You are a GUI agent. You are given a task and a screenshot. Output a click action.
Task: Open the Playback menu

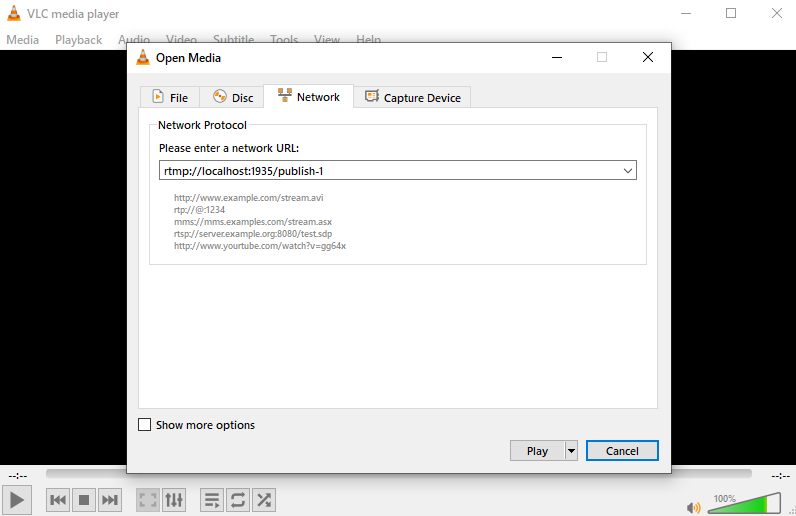pyautogui.click(x=78, y=40)
